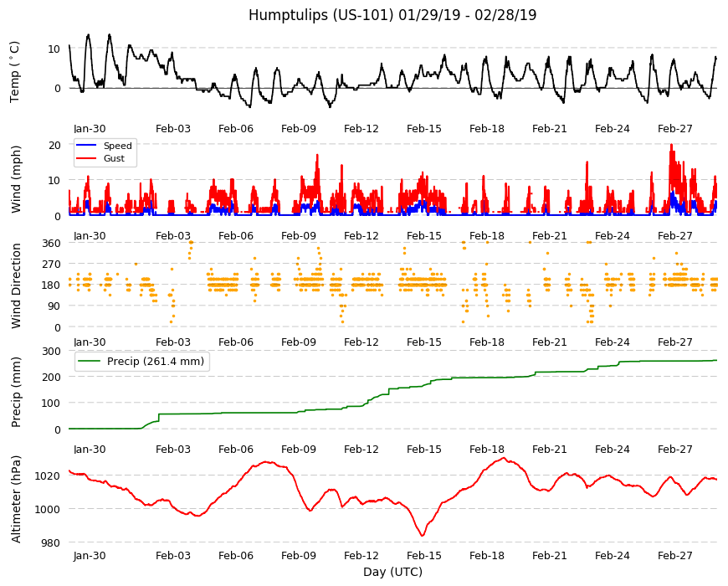Click the Altimeter (hPa) axis label
Screen dimensions: 728x586
(x=16, y=499)
